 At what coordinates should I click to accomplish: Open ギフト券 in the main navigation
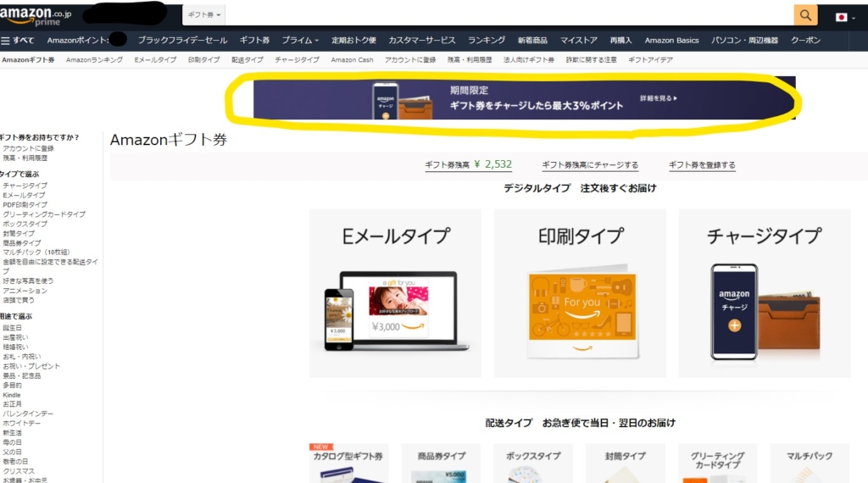pyautogui.click(x=254, y=41)
